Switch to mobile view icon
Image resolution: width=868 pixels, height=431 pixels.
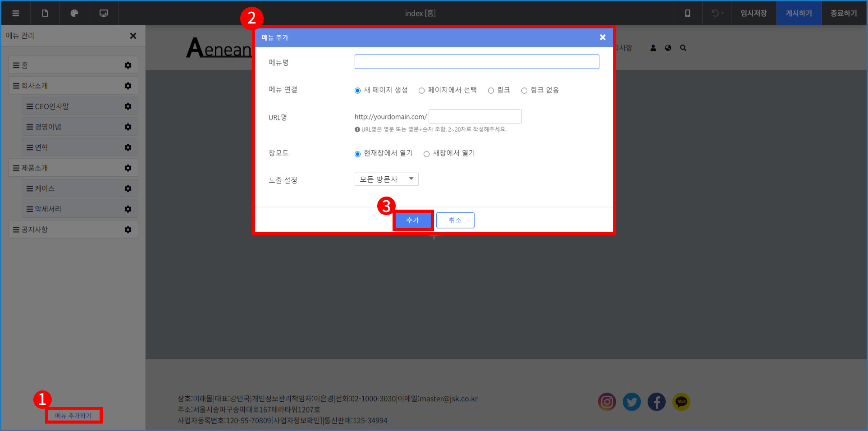pyautogui.click(x=687, y=13)
